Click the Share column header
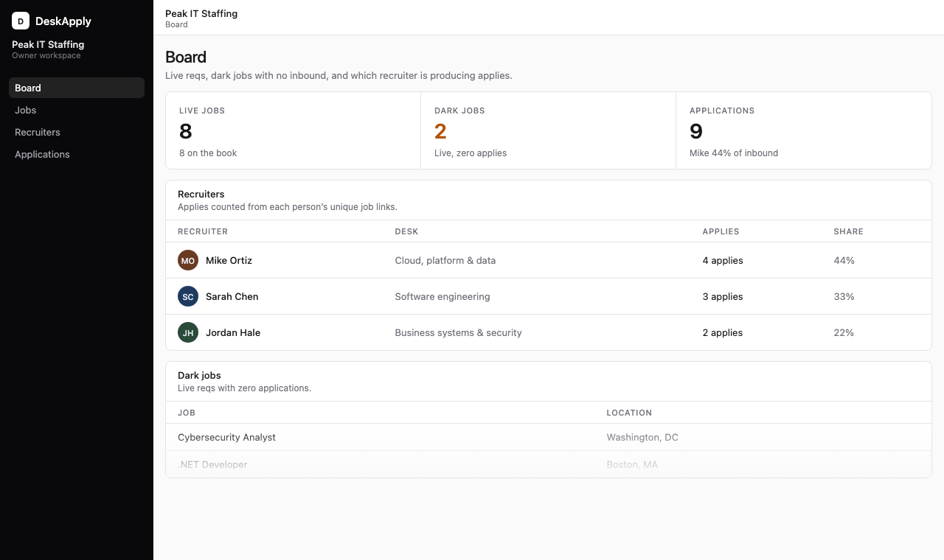Screen dimensions: 944x560 click(x=848, y=231)
